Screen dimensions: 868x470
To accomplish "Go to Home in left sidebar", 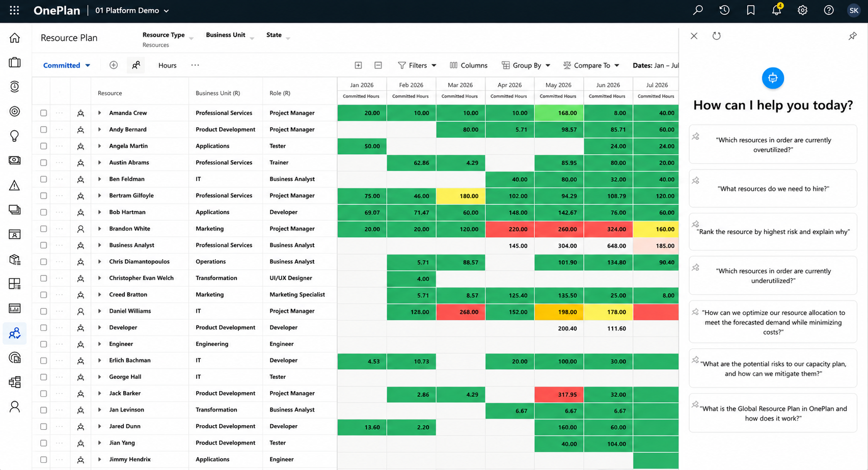I will tap(15, 38).
